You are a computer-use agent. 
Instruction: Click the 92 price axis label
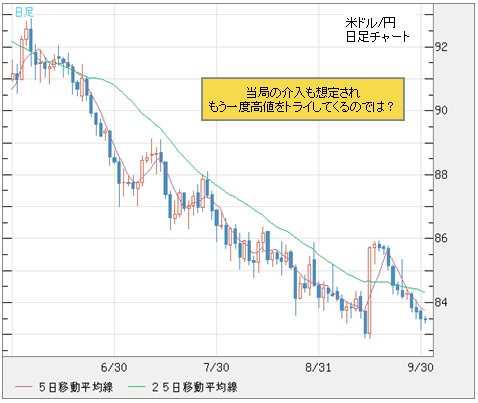pos(441,47)
